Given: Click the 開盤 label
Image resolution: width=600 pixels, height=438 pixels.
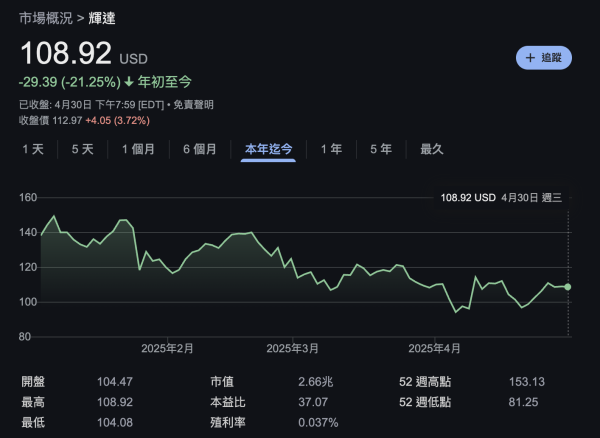Looking at the screenshot, I should [33, 382].
